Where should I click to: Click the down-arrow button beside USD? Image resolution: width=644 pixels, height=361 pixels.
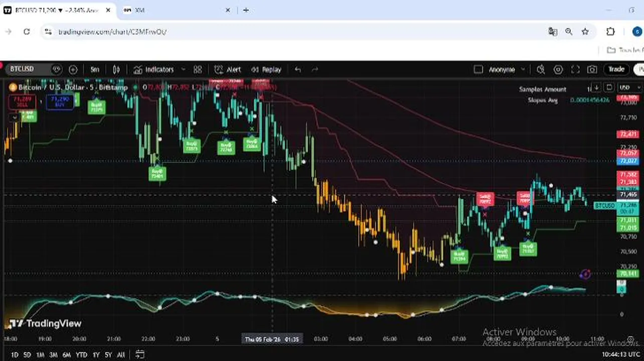tap(595, 88)
